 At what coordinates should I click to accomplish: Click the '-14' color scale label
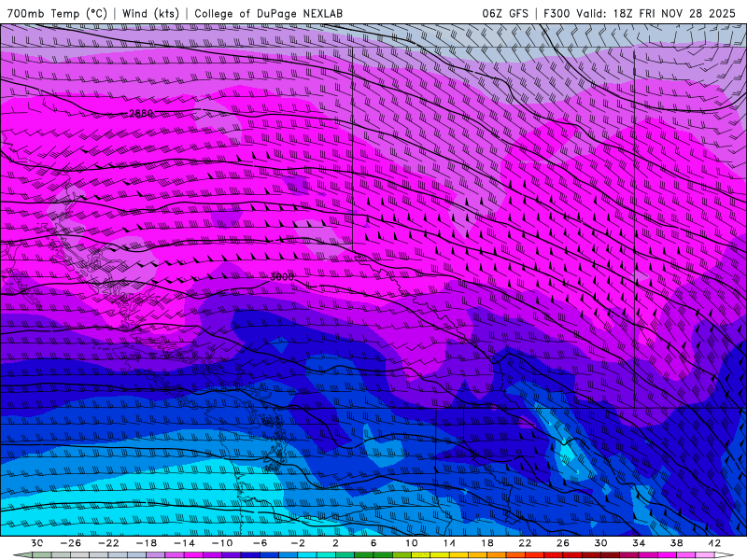coord(184,543)
